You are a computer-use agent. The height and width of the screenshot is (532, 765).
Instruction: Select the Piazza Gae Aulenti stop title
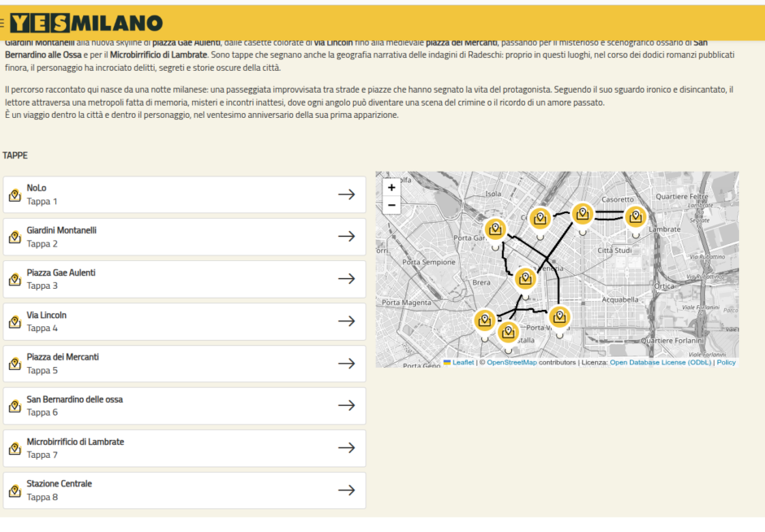61,273
